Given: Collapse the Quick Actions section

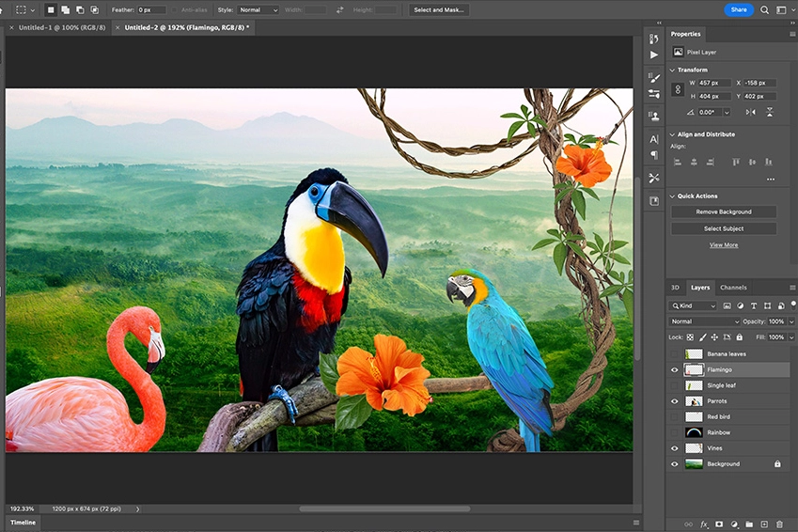Looking at the screenshot, I should coord(672,196).
